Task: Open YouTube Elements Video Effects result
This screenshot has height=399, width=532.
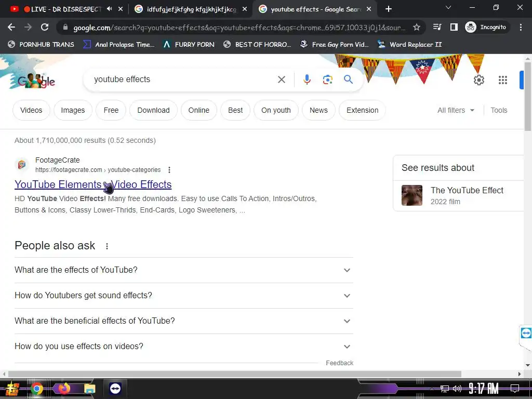Action: (x=93, y=184)
